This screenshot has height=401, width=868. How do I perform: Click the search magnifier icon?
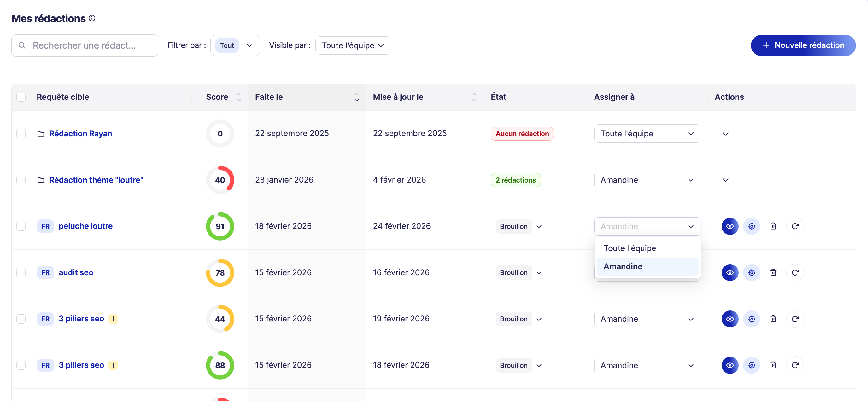point(22,45)
